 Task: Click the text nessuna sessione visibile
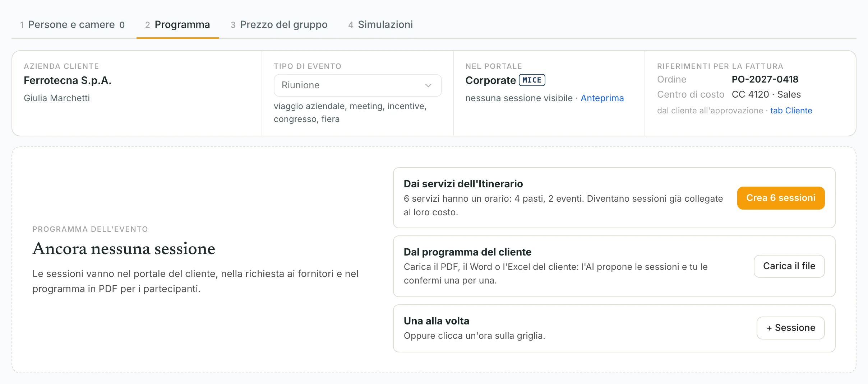(519, 98)
